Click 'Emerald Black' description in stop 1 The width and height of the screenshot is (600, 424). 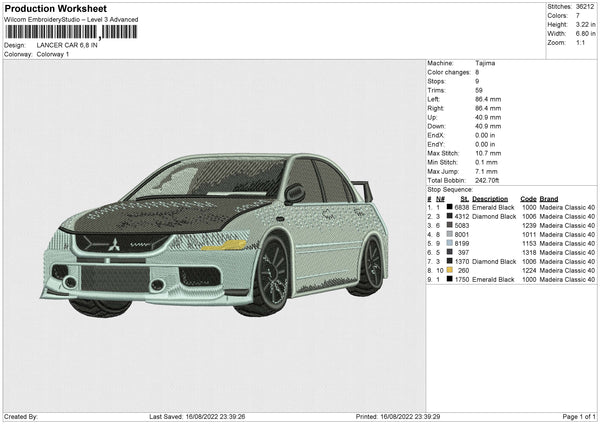click(493, 207)
